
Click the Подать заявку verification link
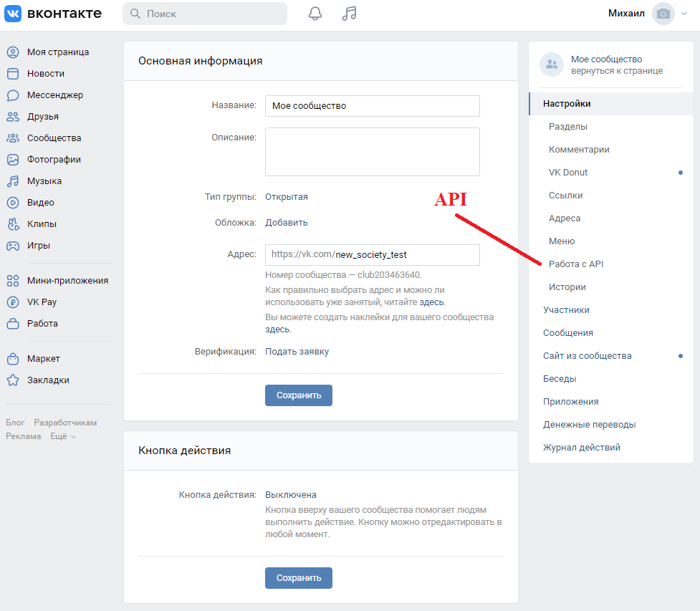coord(297,352)
